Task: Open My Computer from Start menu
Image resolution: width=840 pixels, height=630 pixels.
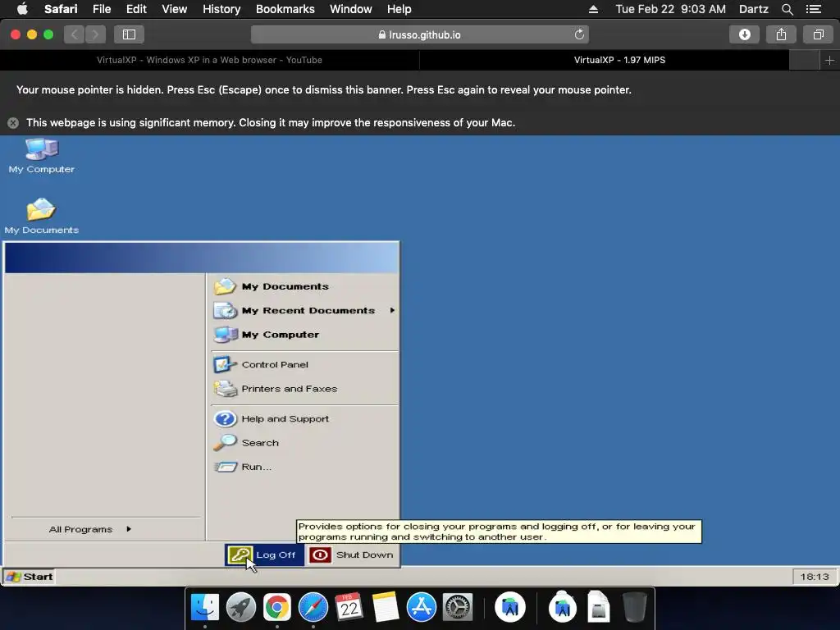Action: tap(305, 335)
